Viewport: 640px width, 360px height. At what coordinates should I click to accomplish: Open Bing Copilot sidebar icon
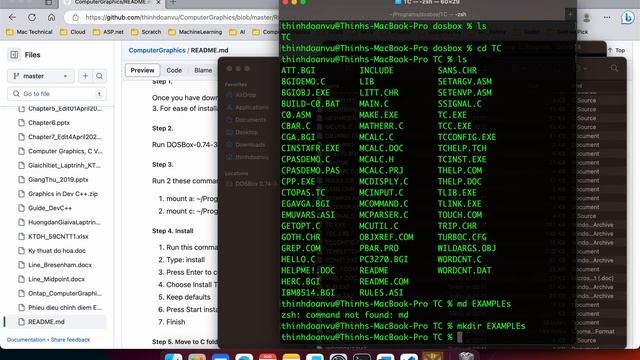627,18
